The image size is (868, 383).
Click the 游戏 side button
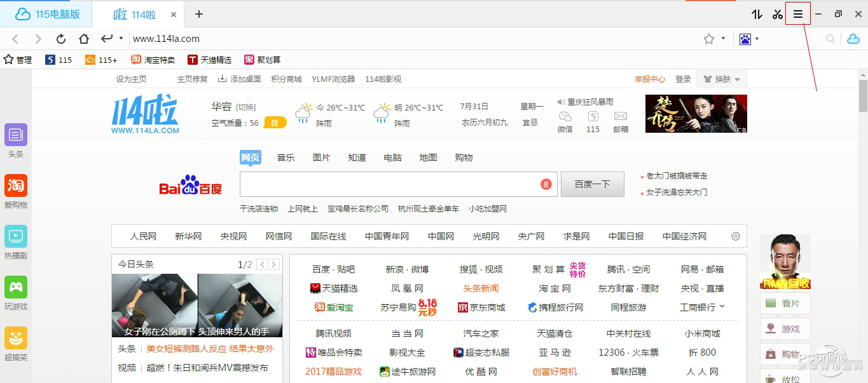785,329
